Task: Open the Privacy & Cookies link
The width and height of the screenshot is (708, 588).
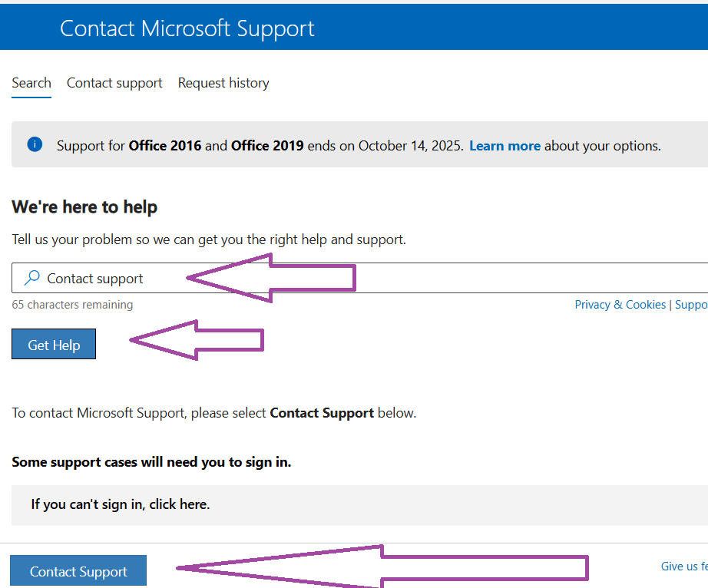Action: coord(620,305)
